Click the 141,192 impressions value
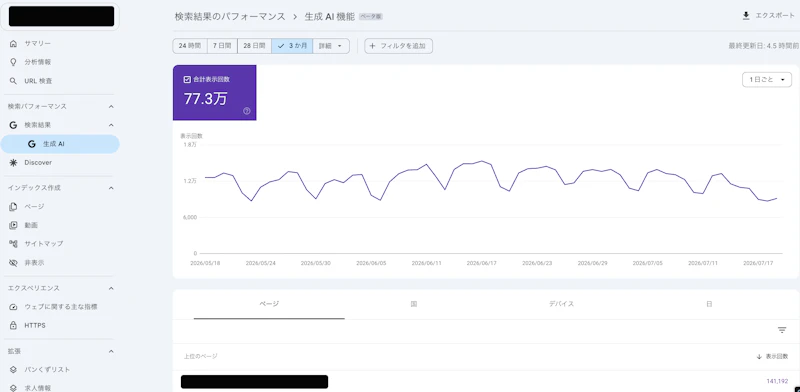Image resolution: width=800 pixels, height=392 pixels. [x=777, y=381]
